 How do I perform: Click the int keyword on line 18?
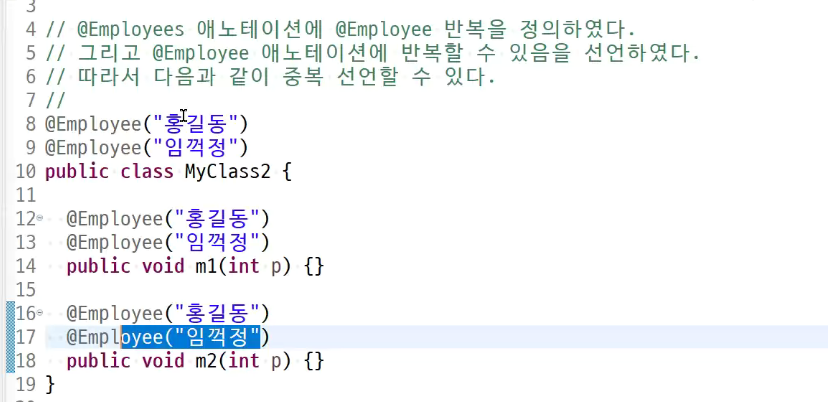[243, 362]
